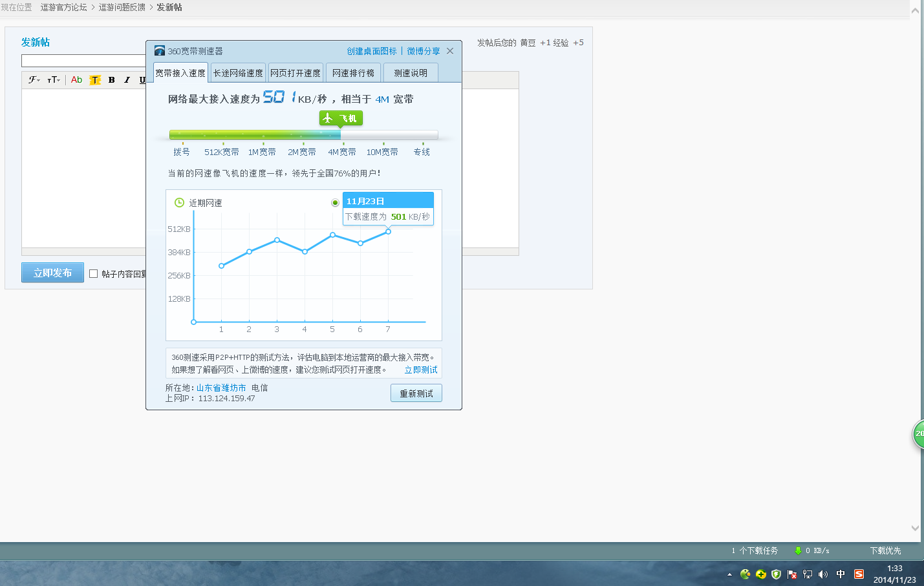Click the chart data point for day 3

click(x=277, y=240)
